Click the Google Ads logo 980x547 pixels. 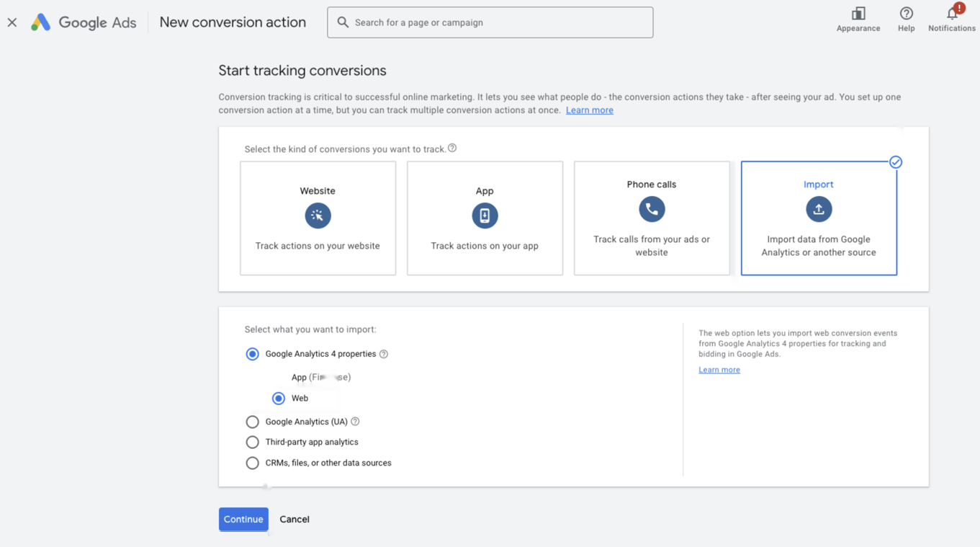[84, 22]
